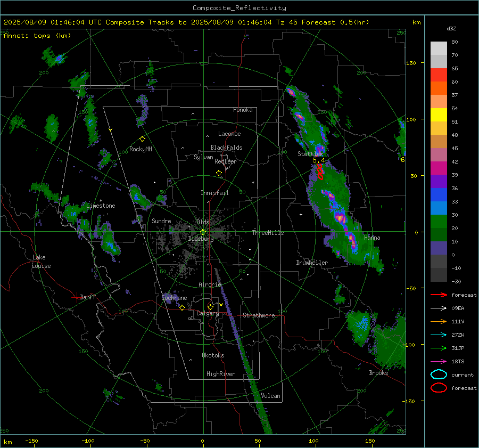The height and width of the screenshot is (448, 479).
Task: Click the Drumheller label
Action: [312, 263]
